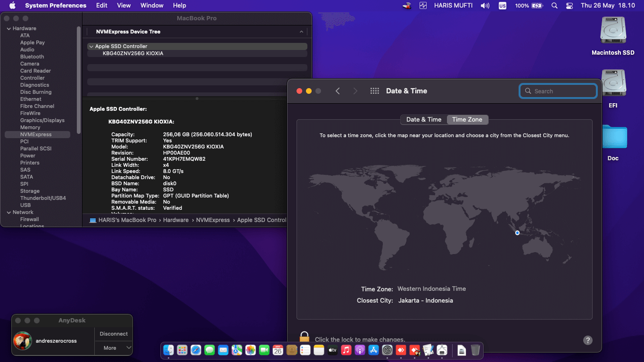Click the volume icon in menu bar

(x=485, y=6)
